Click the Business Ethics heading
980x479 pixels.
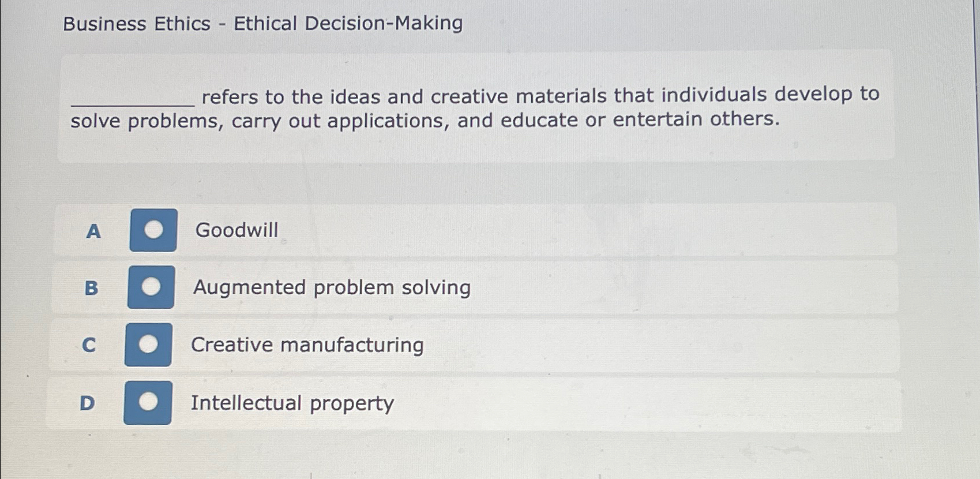137,24
